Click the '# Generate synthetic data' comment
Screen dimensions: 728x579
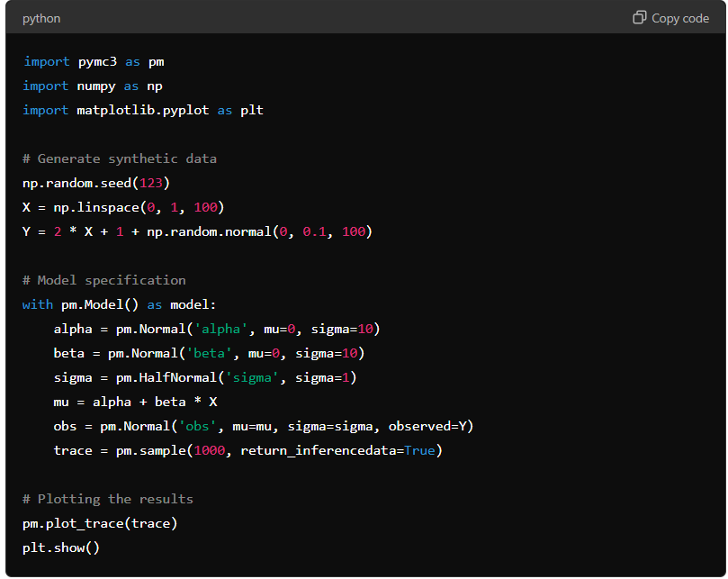tap(120, 158)
